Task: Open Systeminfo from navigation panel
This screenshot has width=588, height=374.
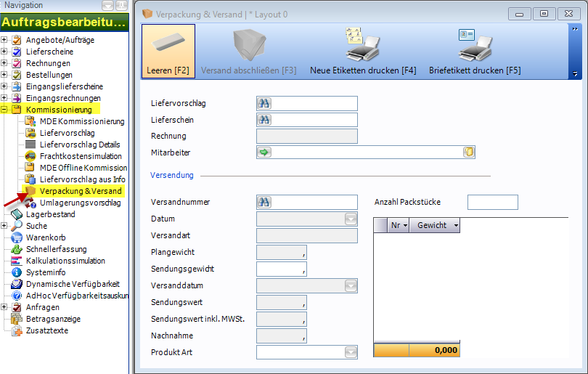Action: coord(47,272)
